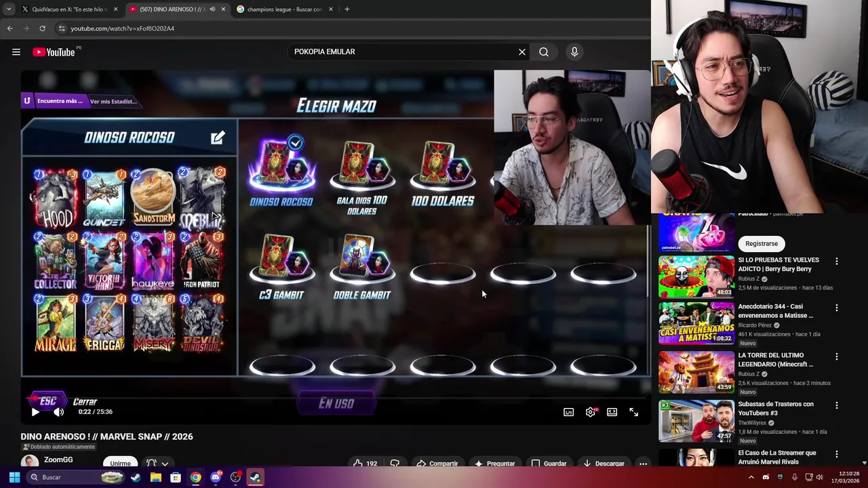
Task: Open Anecdotario 344 video thumbnail
Action: (x=696, y=323)
